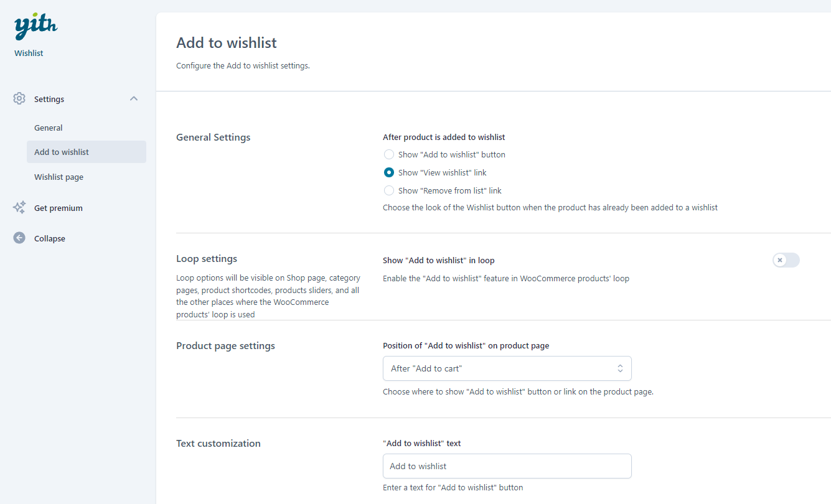The image size is (831, 504).
Task: Click the Settings gear icon
Action: (19, 99)
